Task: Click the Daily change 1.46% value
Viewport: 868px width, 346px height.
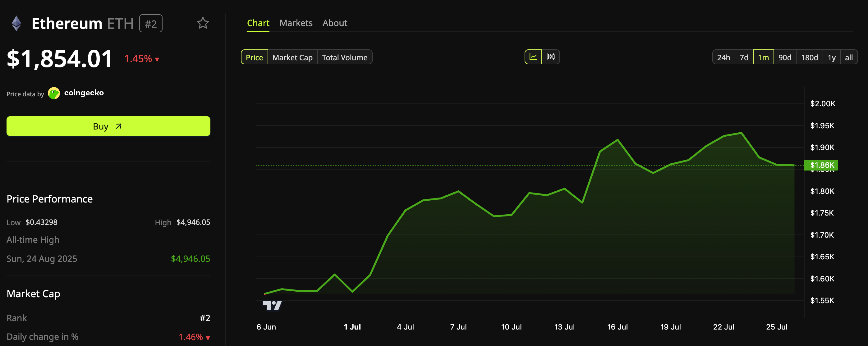Action: click(x=194, y=337)
